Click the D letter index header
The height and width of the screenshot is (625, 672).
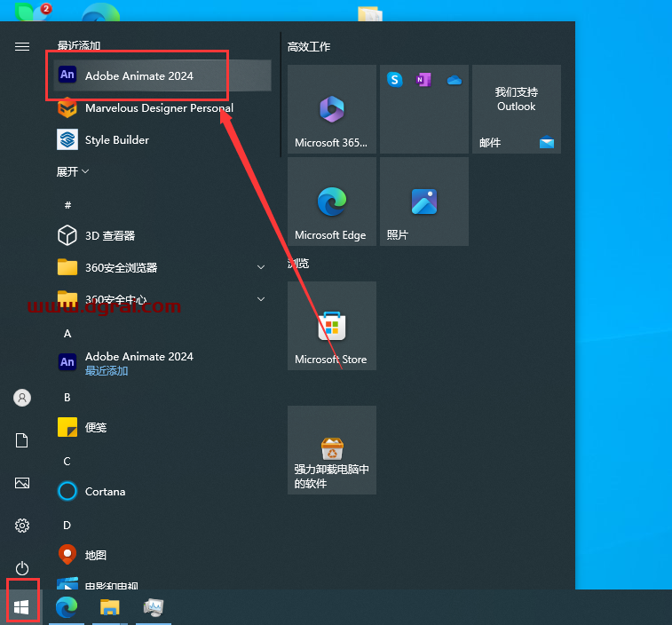(67, 525)
